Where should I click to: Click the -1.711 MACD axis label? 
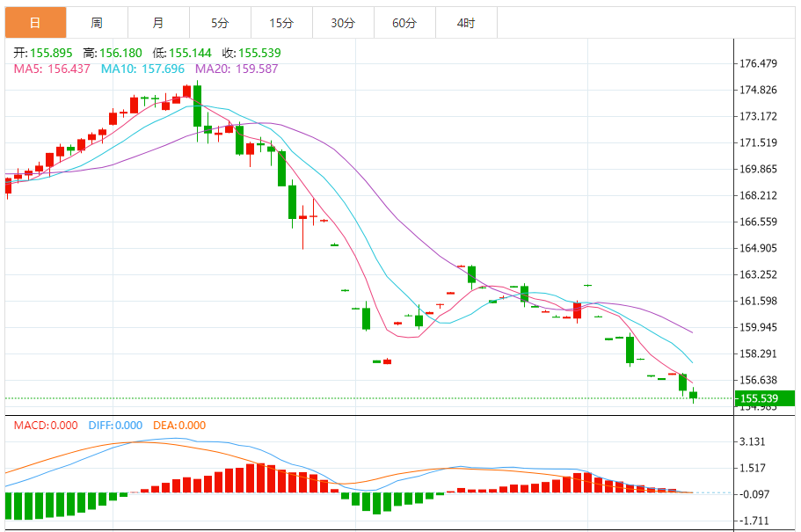[754, 521]
